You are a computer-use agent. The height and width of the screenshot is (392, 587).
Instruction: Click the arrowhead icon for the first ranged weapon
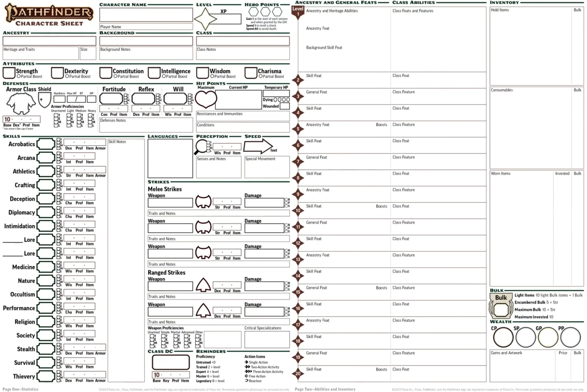point(203,286)
